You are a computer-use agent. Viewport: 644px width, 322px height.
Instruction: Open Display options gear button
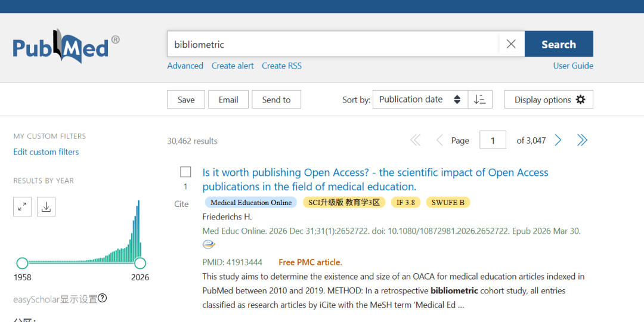549,100
